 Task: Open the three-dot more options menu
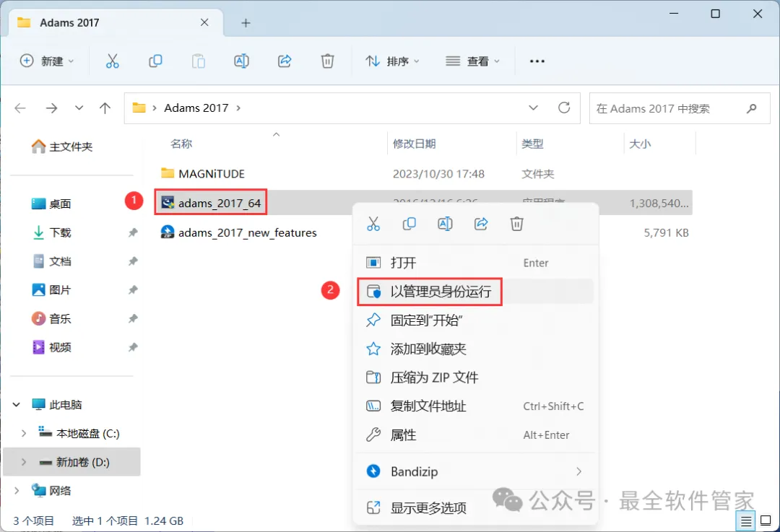(537, 61)
